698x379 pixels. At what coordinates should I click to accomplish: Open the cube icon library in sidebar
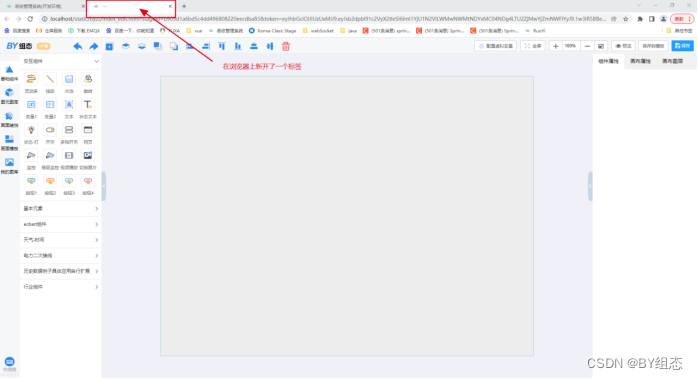pyautogui.click(x=9, y=96)
